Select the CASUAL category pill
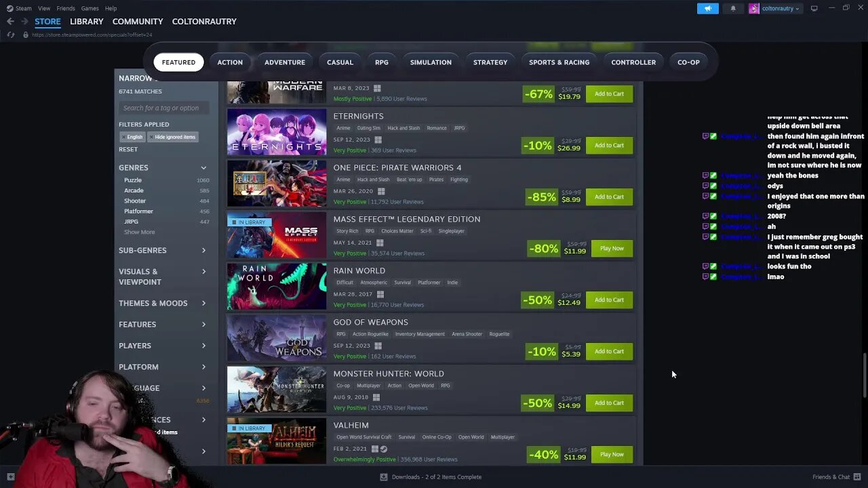This screenshot has height=488, width=868. (340, 62)
